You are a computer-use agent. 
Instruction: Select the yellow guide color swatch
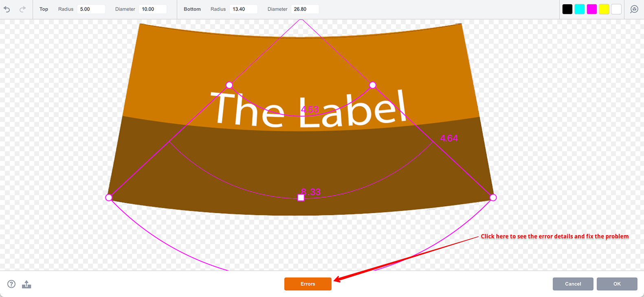[x=604, y=9]
